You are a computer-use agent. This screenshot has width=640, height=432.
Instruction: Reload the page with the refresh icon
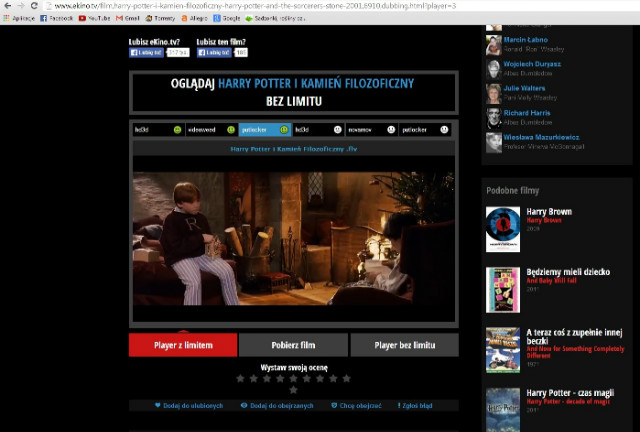(34, 6)
